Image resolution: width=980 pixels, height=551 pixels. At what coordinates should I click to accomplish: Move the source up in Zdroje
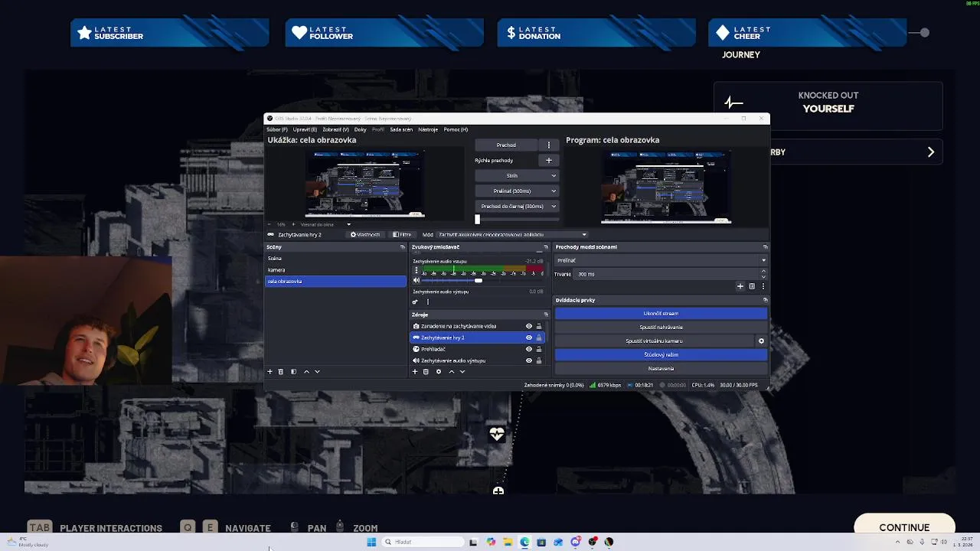pos(451,371)
